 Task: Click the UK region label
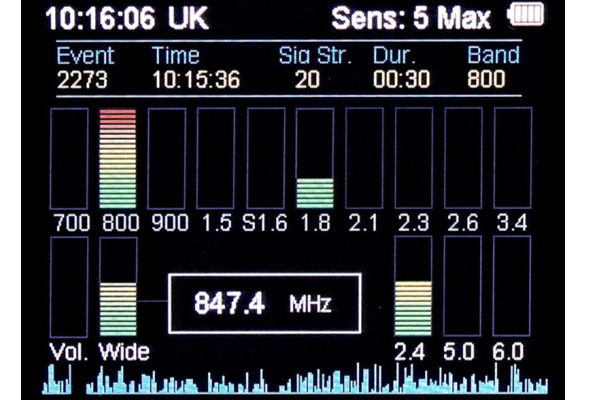(189, 18)
